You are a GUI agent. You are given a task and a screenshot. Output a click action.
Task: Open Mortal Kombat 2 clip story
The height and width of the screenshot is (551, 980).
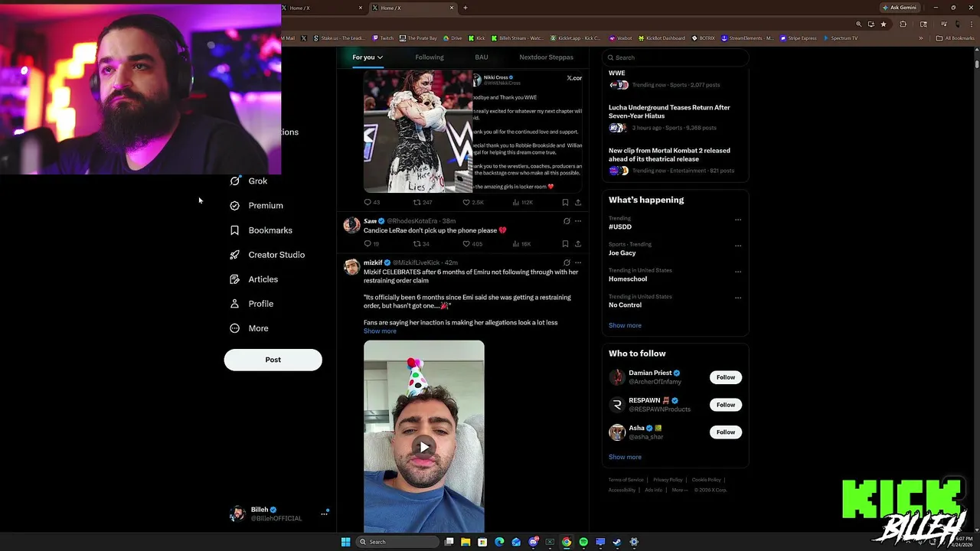click(669, 155)
